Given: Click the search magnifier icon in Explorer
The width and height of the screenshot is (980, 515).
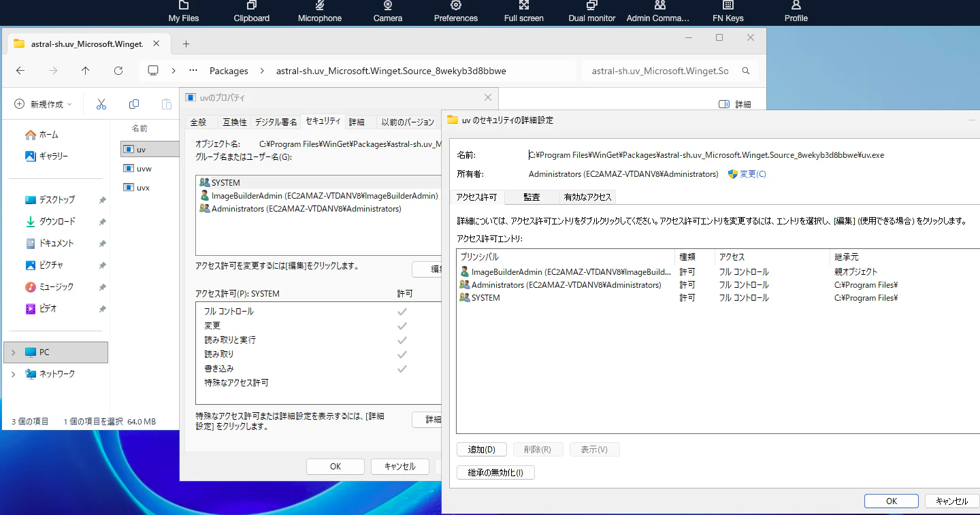Looking at the screenshot, I should point(746,71).
